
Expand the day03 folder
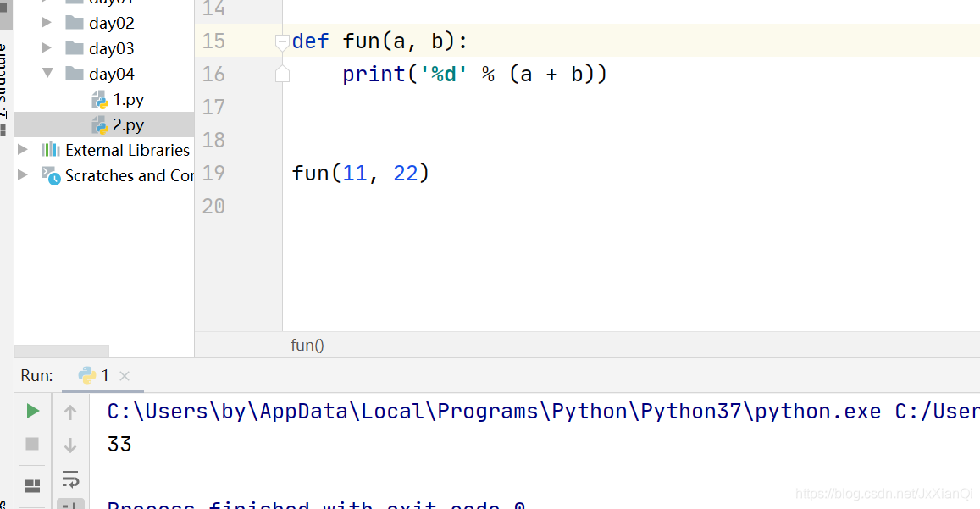tap(47, 47)
